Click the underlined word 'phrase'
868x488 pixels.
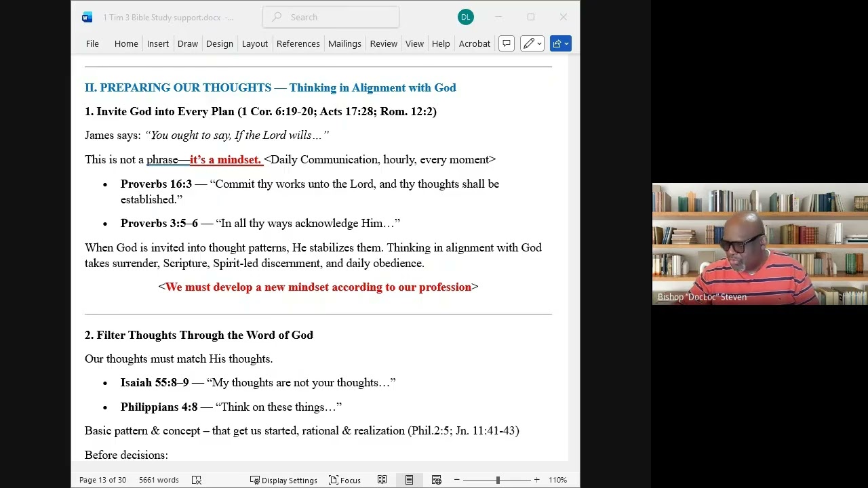(x=162, y=160)
